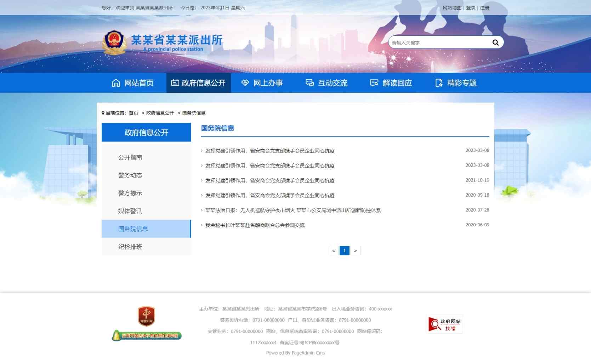Open 公开指南 in the sidebar menu
Viewport: 591px width, 364px height.
pos(130,157)
